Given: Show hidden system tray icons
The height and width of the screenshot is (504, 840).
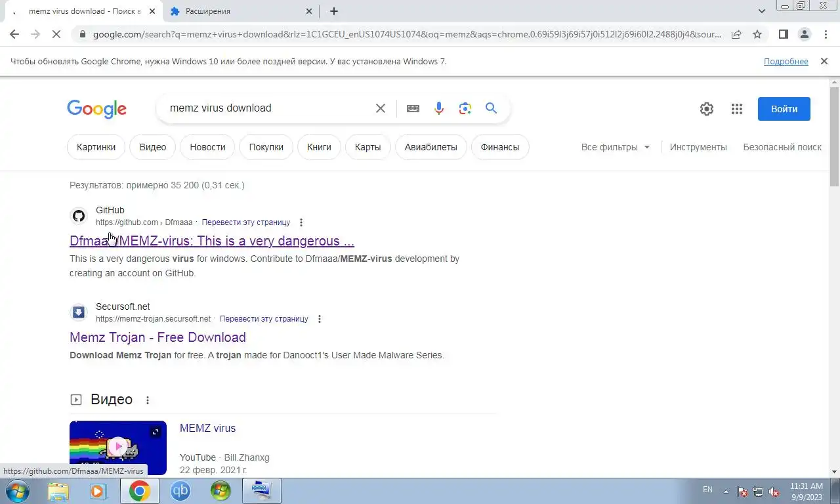Looking at the screenshot, I should pyautogui.click(x=726, y=491).
